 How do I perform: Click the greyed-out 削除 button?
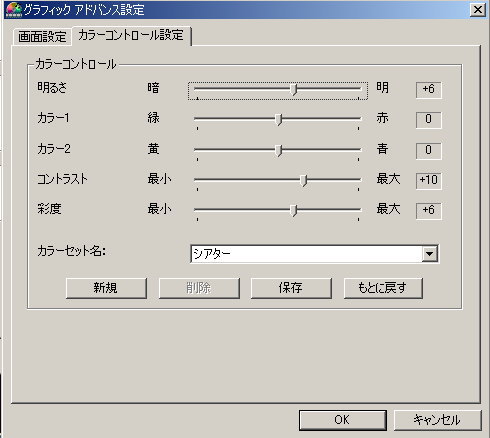[x=199, y=288]
